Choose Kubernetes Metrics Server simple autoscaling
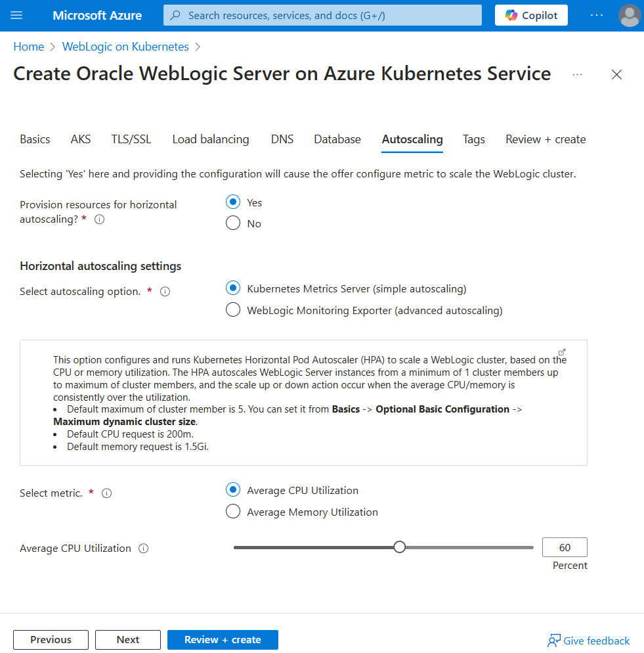 click(233, 288)
